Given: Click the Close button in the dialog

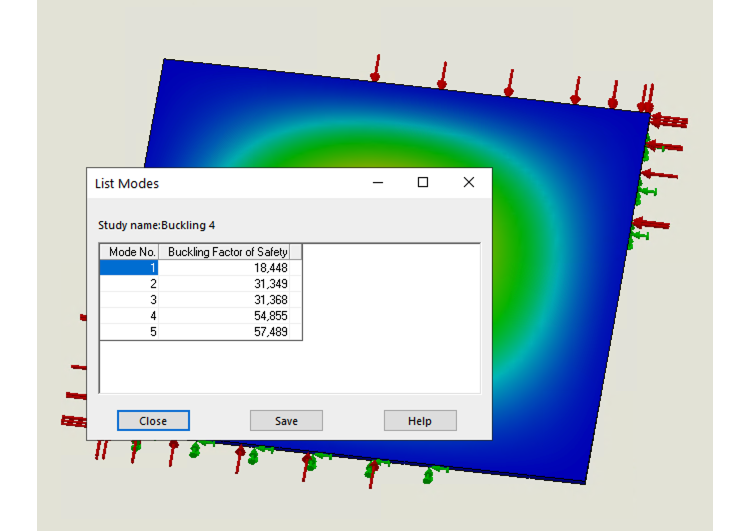Looking at the screenshot, I should tap(153, 421).
